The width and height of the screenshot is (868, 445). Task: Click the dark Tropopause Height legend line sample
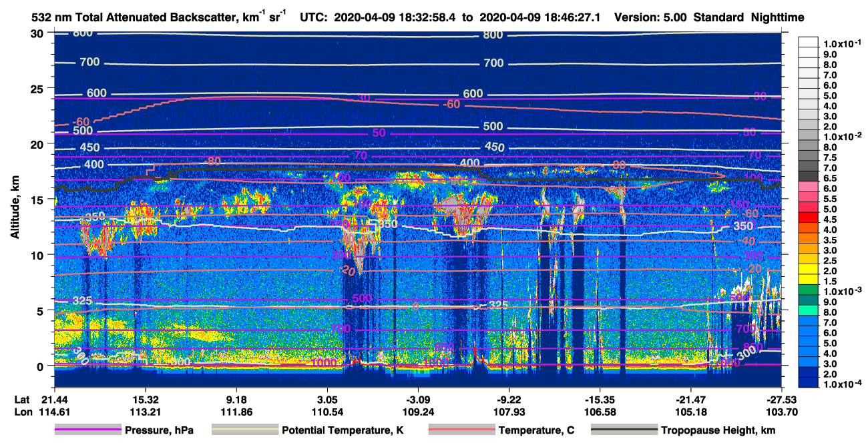pyautogui.click(x=624, y=430)
